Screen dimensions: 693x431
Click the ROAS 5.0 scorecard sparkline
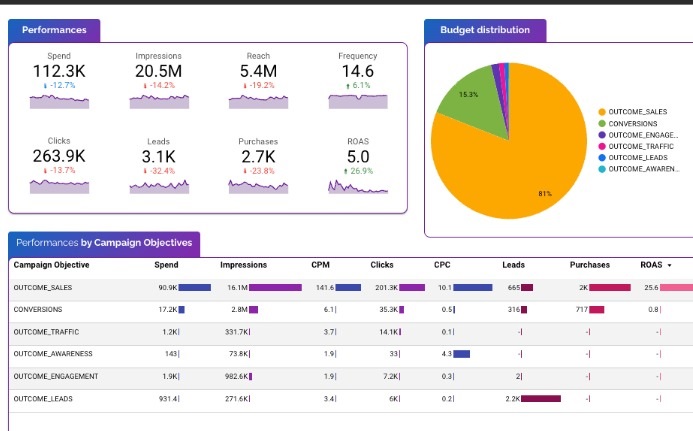coord(358,185)
